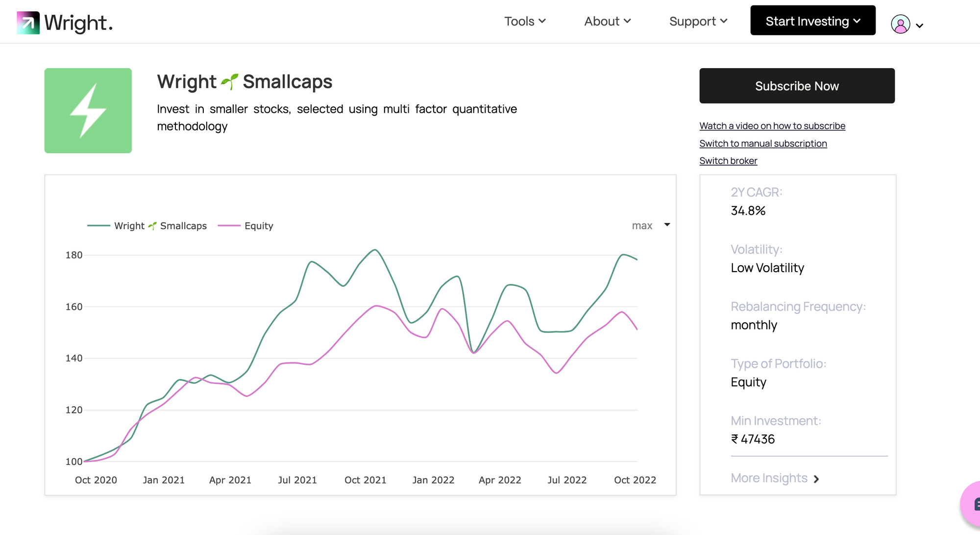Click the Min Investment ₹ 47436 value
The height and width of the screenshot is (535, 980).
753,439
